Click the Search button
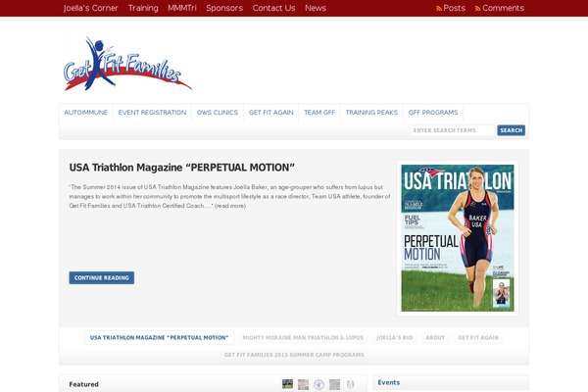Screen dimensions: 588x392 tap(512, 130)
